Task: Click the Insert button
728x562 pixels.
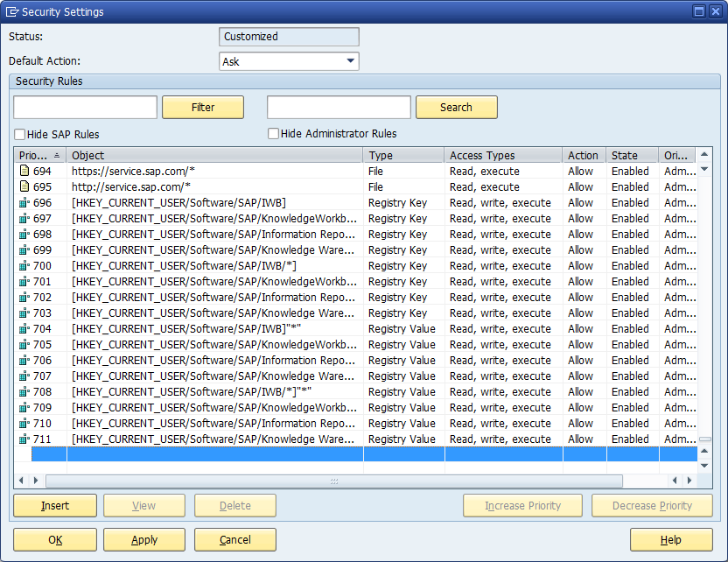Action: tap(55, 506)
